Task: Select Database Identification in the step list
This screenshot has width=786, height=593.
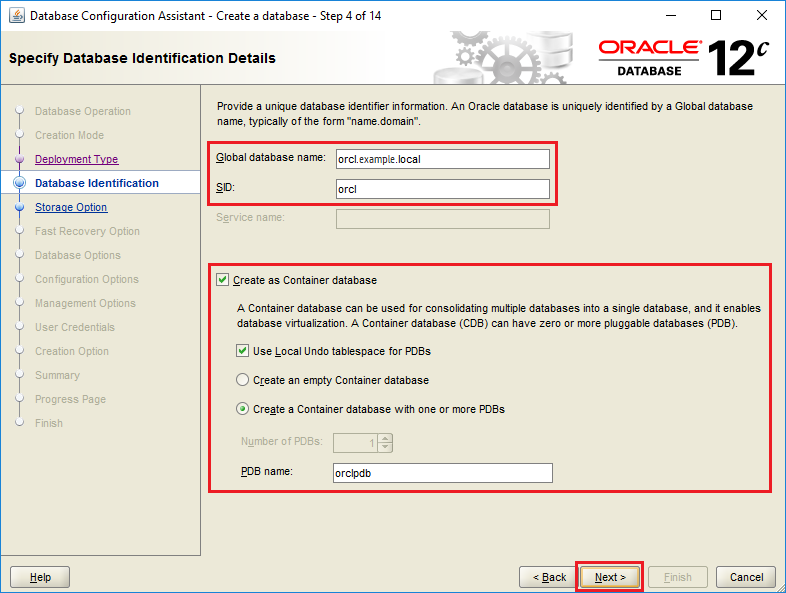Action: (x=97, y=183)
